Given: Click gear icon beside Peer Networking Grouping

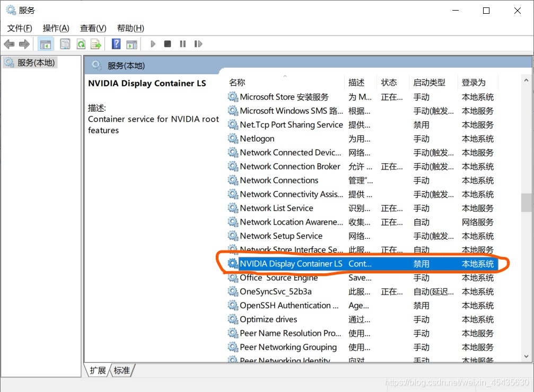Looking at the screenshot, I should coord(233,347).
